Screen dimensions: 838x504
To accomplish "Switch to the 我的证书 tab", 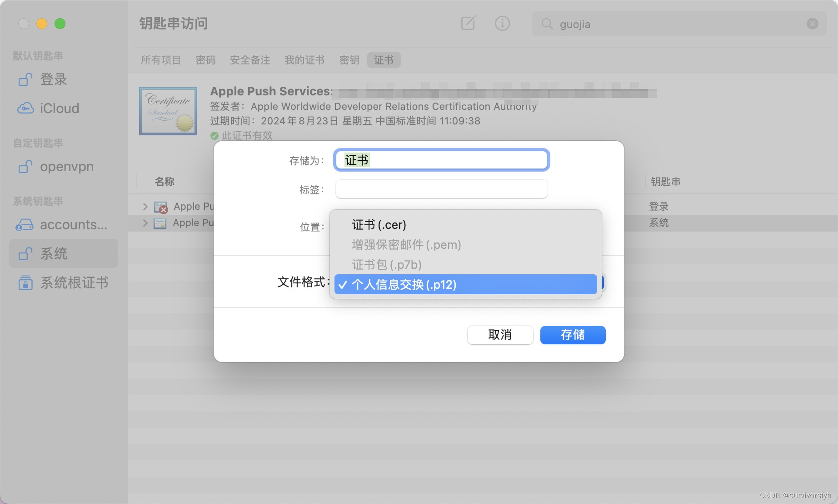I will (x=304, y=60).
